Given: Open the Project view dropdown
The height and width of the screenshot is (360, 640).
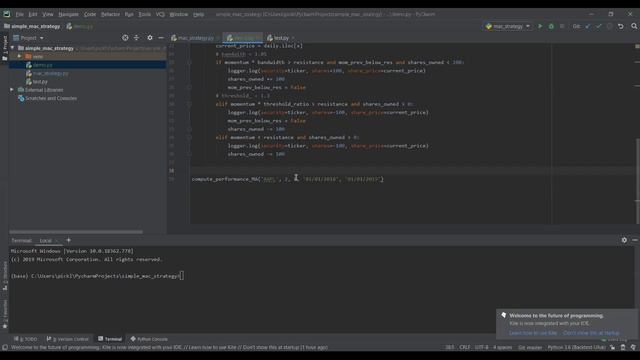Looking at the screenshot, I should tap(28, 38).
